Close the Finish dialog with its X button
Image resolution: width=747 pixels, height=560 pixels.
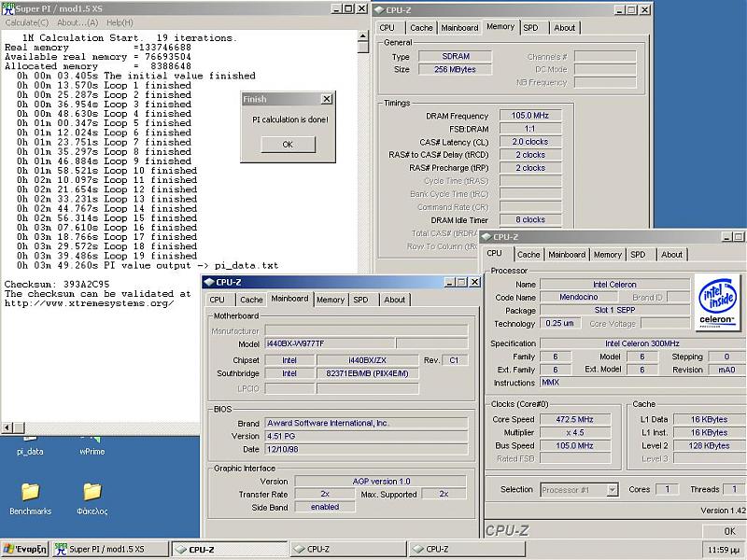tap(326, 99)
